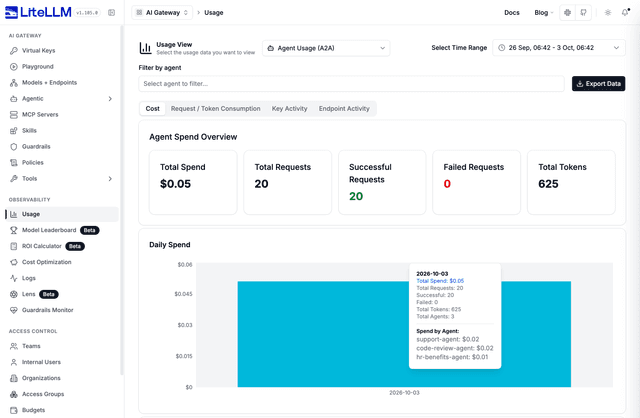Expand the Tools submenu chevron
The height and width of the screenshot is (418, 640).
tap(110, 179)
